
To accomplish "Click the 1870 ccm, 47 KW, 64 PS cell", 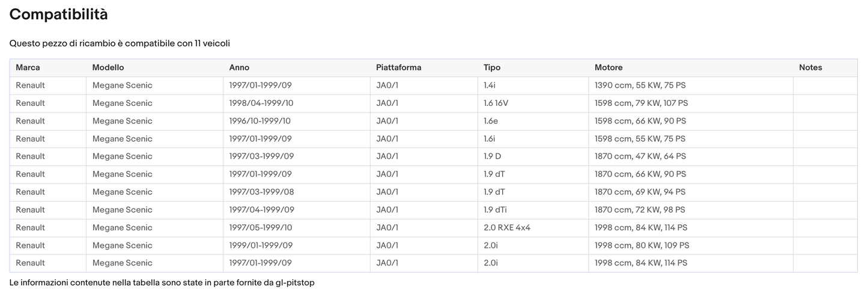I will [x=640, y=156].
